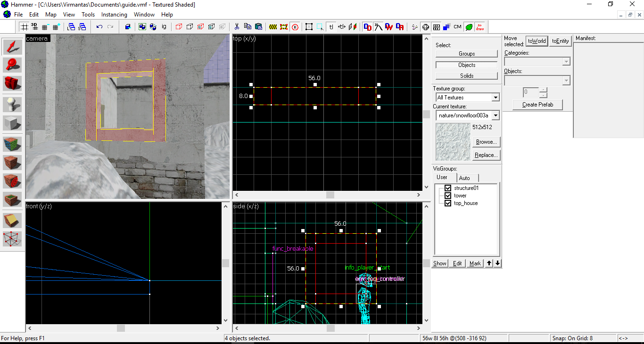Image resolution: width=644 pixels, height=344 pixels.
Task: Click the Create Prefab button
Action: 537,105
